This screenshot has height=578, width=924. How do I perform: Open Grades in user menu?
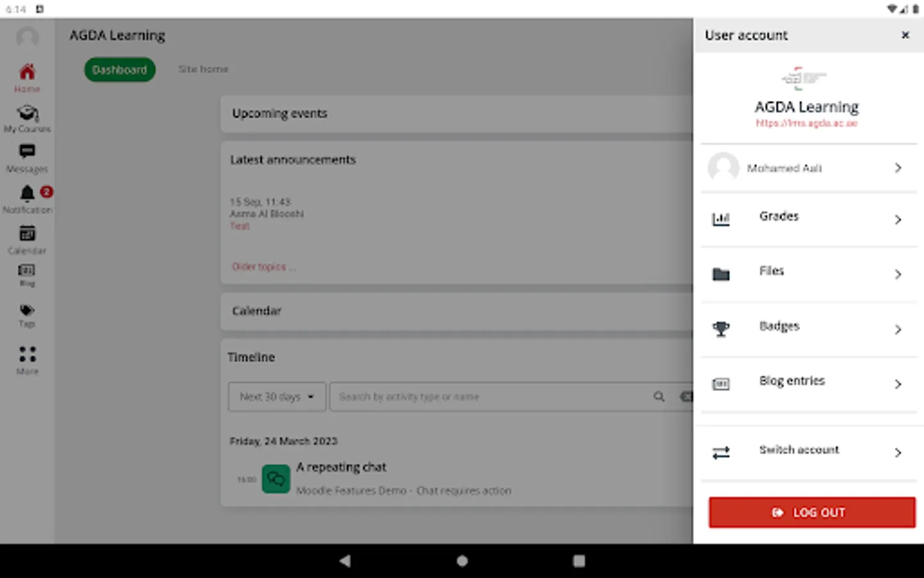pos(809,220)
